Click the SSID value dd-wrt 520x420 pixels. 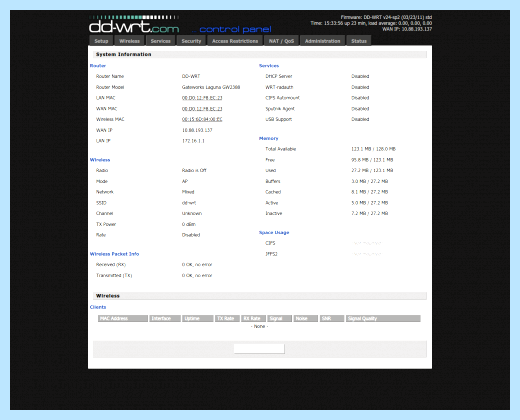189,203
